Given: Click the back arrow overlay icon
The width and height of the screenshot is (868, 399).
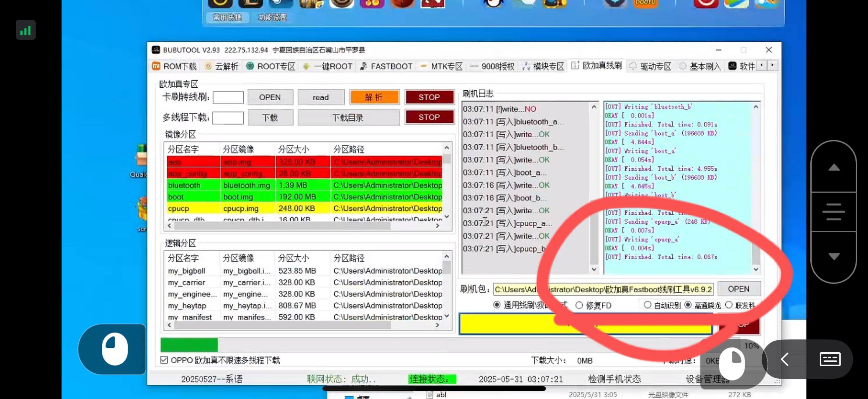Looking at the screenshot, I should click(x=784, y=359).
